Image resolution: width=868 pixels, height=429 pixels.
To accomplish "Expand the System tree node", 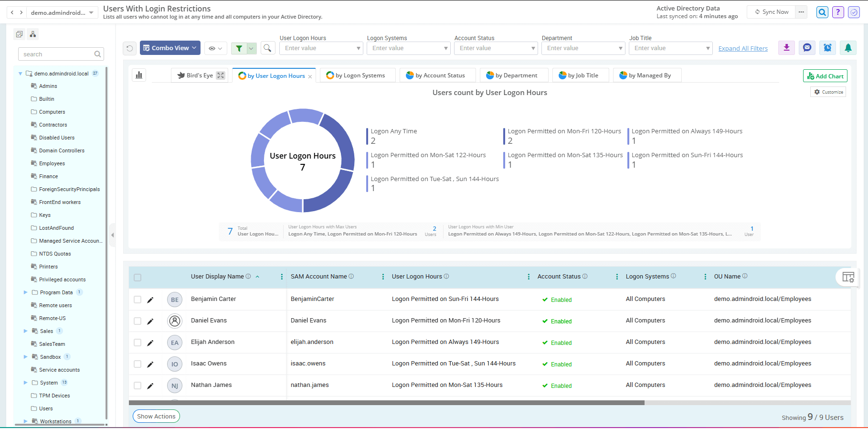I will (26, 383).
